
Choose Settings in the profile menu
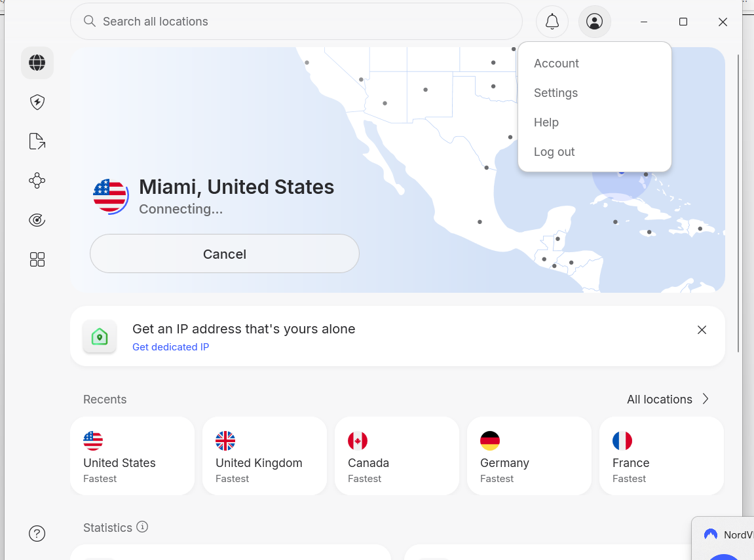pos(556,93)
